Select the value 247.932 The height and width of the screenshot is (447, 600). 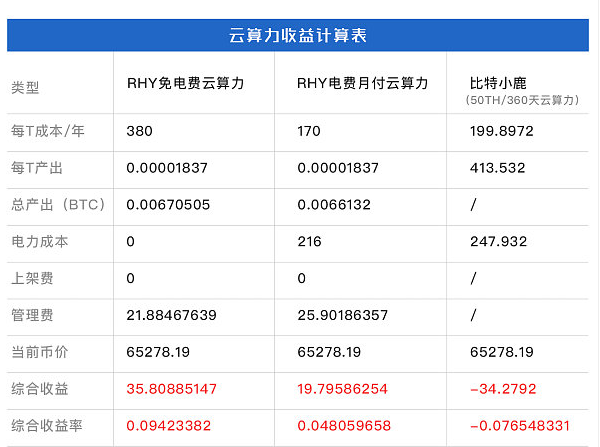pyautogui.click(x=498, y=242)
